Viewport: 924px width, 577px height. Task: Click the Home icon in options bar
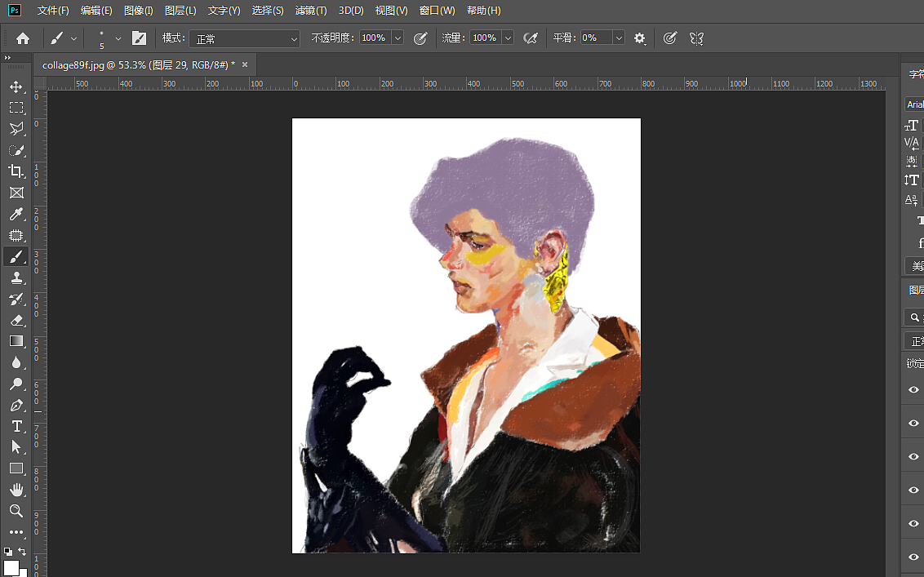(22, 38)
